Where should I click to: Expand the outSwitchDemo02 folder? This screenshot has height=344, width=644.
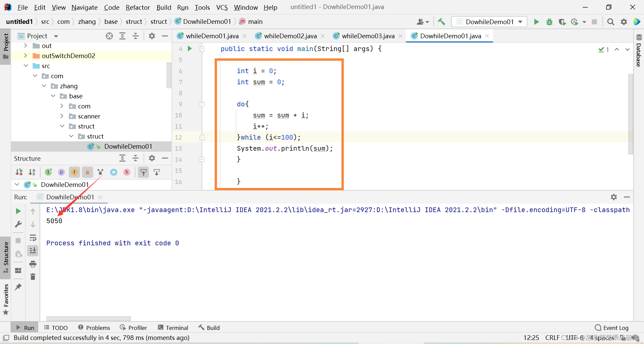pyautogui.click(x=25, y=56)
